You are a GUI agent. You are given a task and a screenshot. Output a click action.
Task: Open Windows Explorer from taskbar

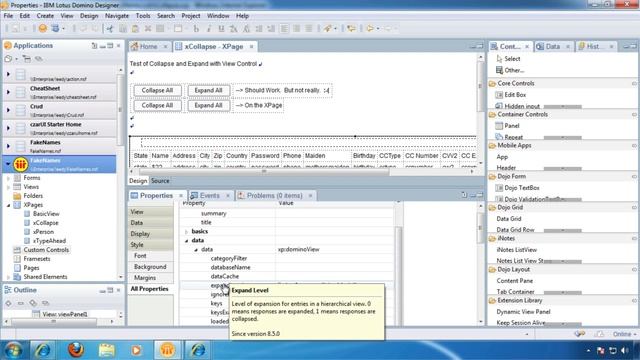coord(107,350)
